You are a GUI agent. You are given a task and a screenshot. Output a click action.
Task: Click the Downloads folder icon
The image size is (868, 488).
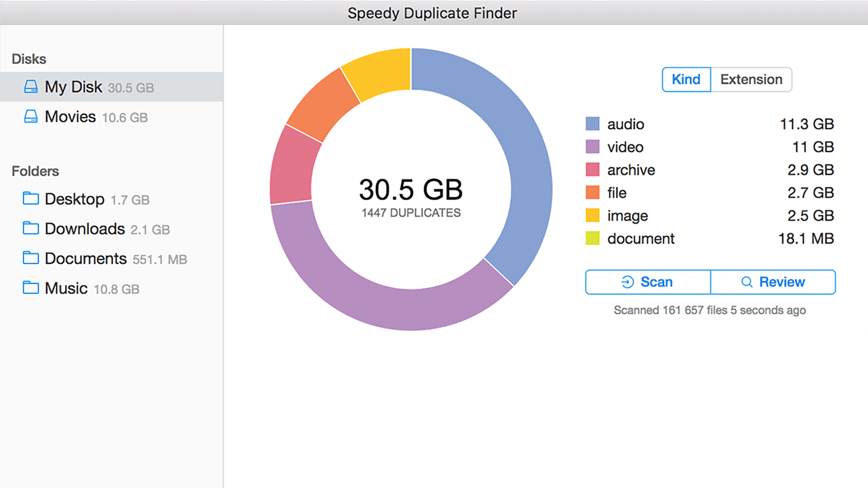(31, 228)
